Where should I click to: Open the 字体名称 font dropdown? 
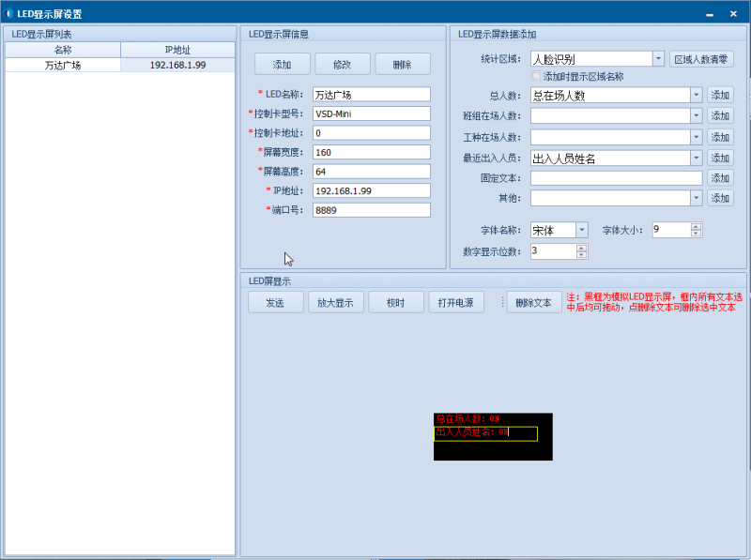(582, 230)
